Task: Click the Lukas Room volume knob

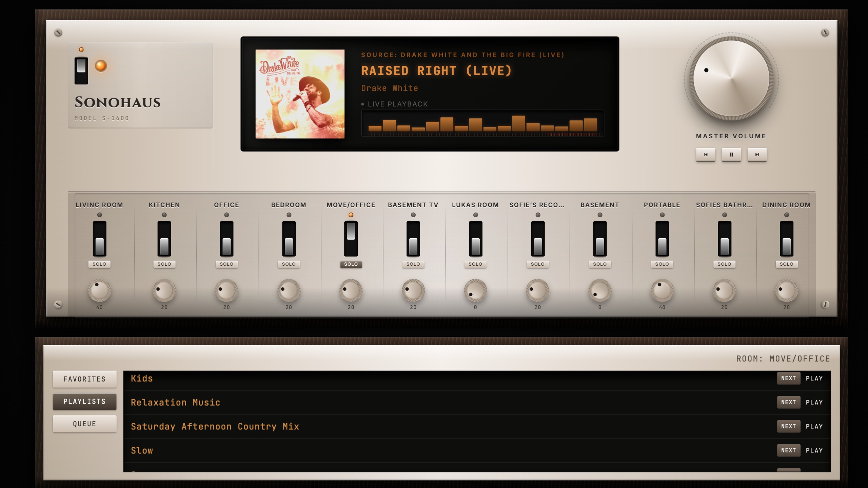Action: point(475,290)
